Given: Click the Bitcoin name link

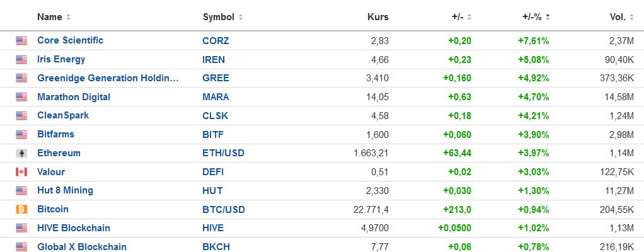Looking at the screenshot, I should (x=53, y=209).
